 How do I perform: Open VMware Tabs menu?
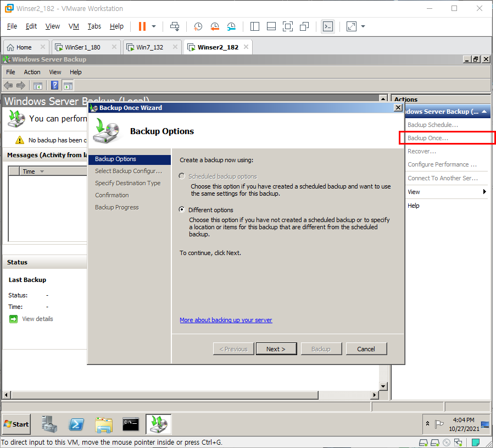tap(94, 26)
